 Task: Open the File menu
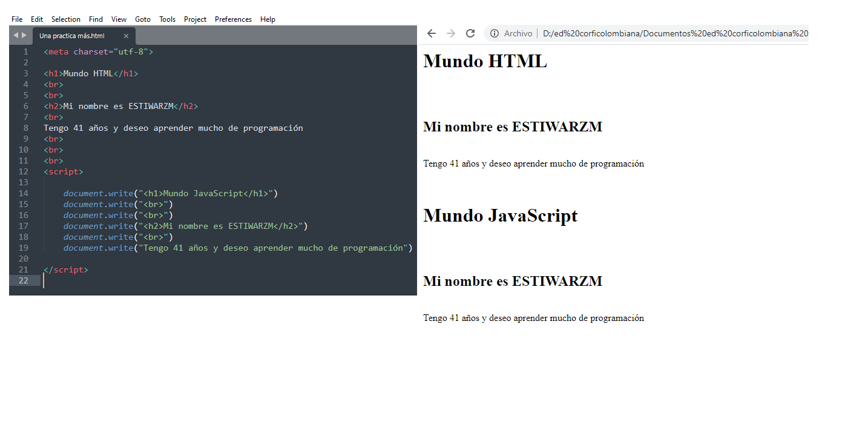(x=17, y=19)
